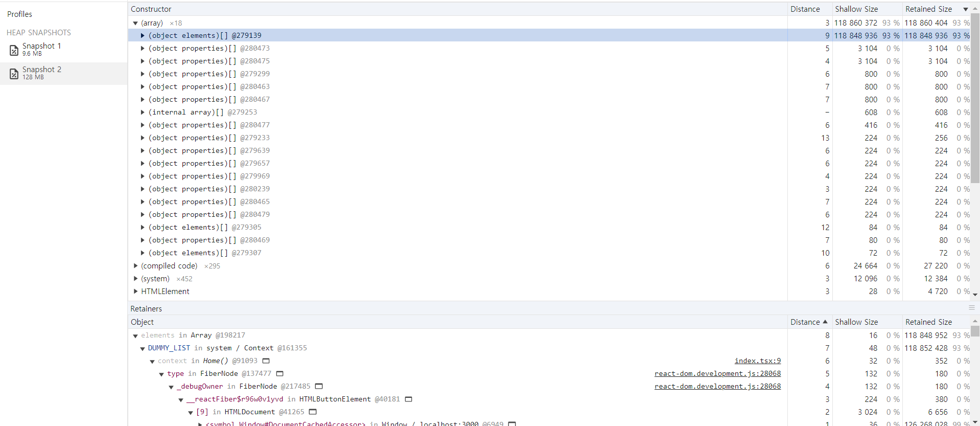
Task: Reveal Home() @91093 in Elements panel icon
Action: coord(266,361)
